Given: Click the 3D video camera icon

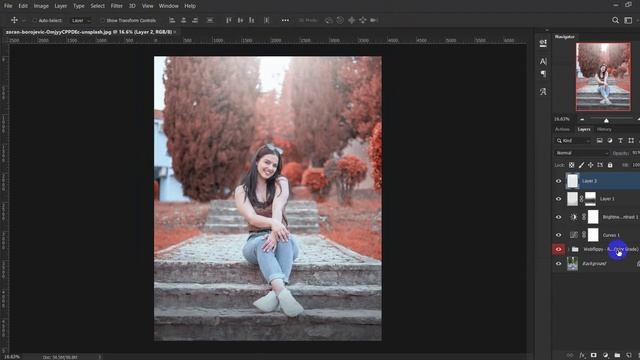Looking at the screenshot, I should click(x=374, y=20).
